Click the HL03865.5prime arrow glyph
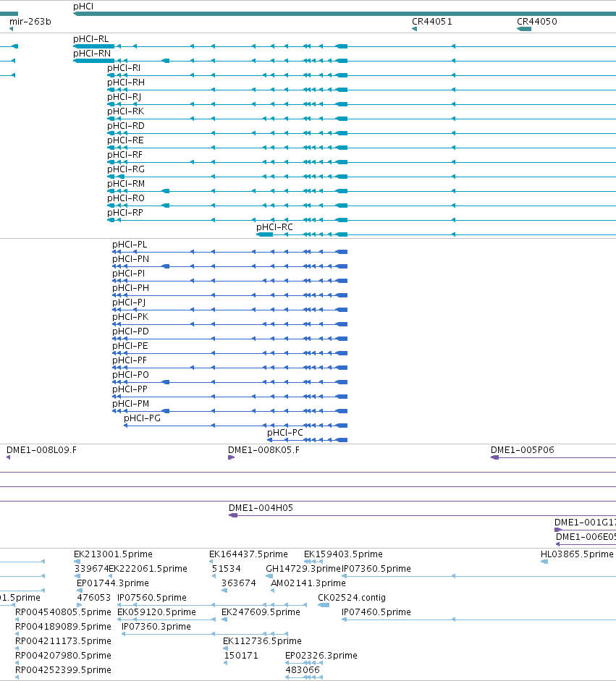616x681 pixels. coord(544,562)
